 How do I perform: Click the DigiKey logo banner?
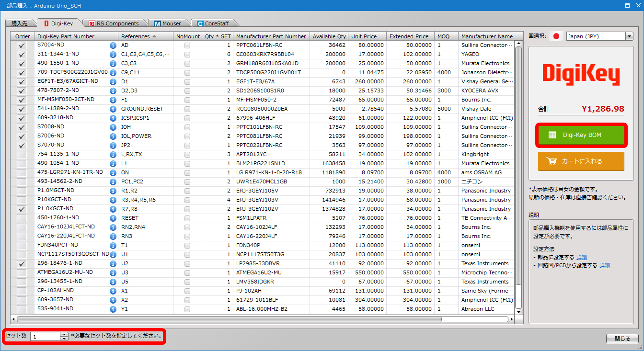tap(581, 75)
